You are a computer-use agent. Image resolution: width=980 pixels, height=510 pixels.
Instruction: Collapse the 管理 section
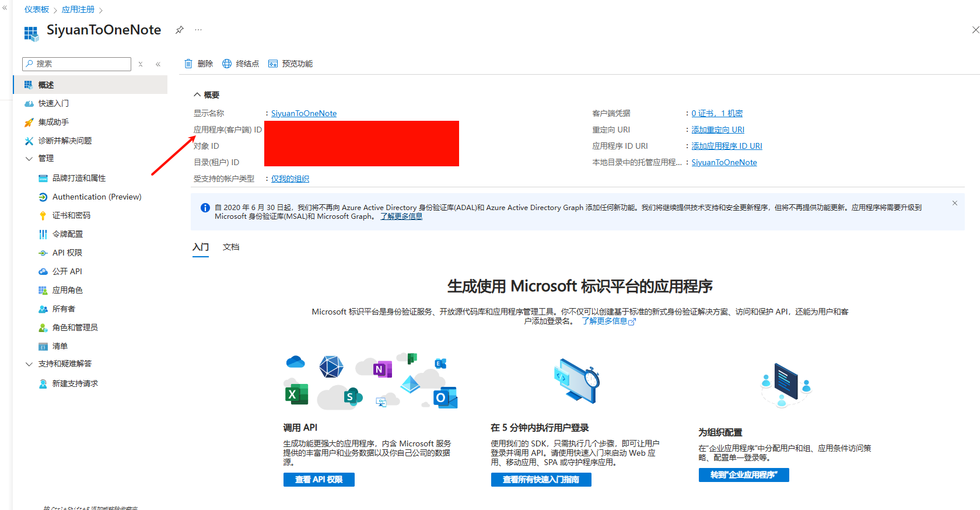pos(29,159)
